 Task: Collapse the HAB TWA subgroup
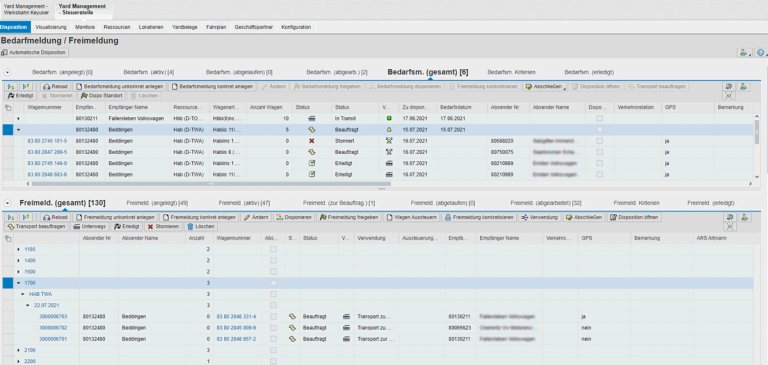pyautogui.click(x=23, y=294)
